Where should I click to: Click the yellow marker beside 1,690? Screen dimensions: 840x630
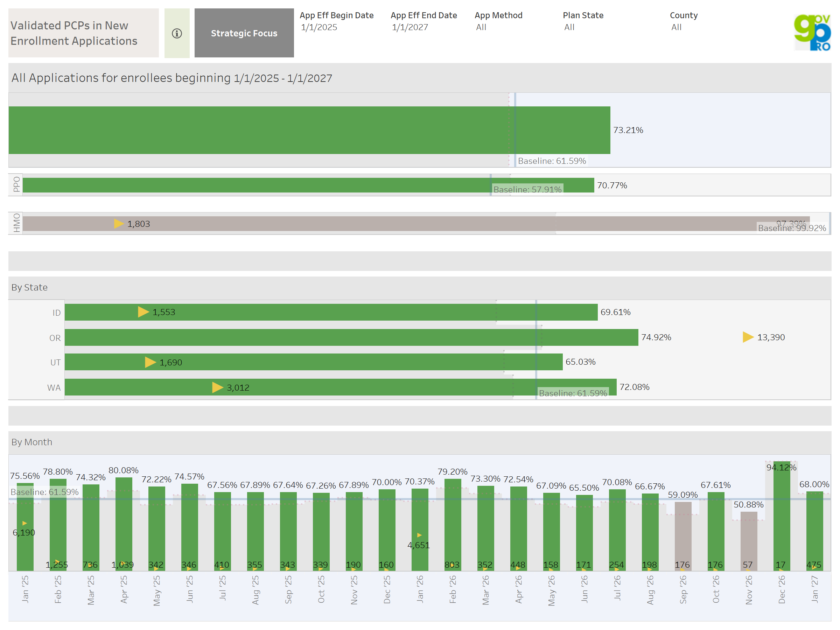coord(150,362)
